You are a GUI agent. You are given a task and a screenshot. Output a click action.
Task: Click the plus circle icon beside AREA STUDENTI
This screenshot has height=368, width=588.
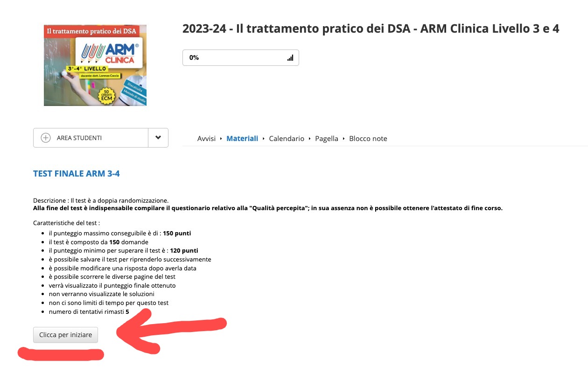[x=46, y=138]
